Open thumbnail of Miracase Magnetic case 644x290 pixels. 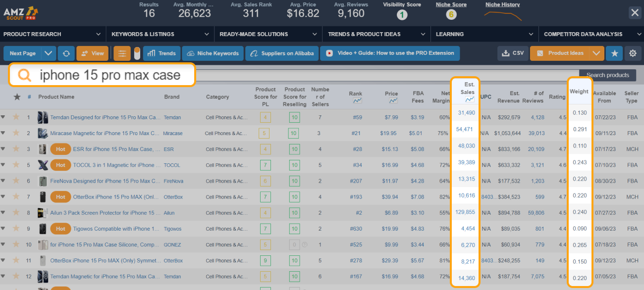(43, 133)
